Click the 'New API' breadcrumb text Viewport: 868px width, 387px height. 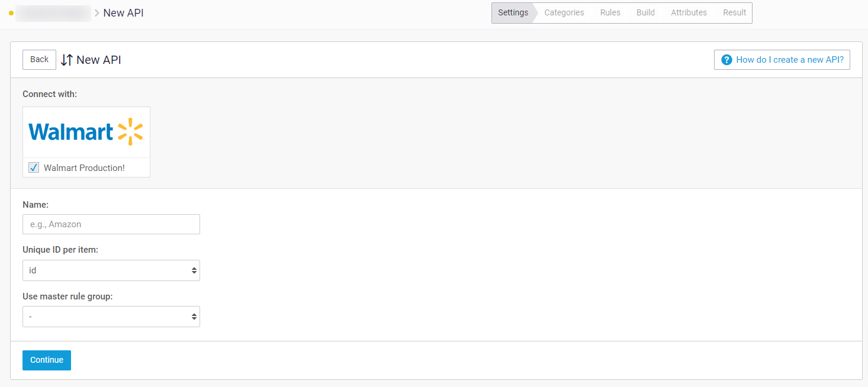[123, 12]
